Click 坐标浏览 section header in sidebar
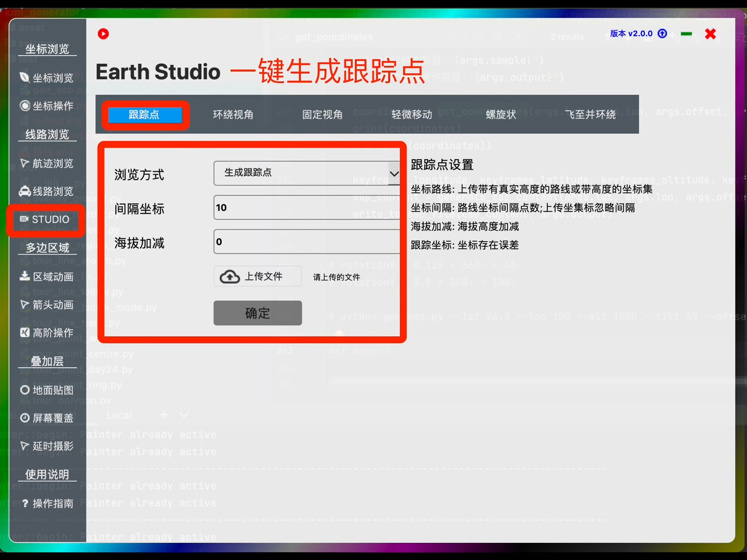This screenshot has width=747, height=560. pyautogui.click(x=47, y=49)
